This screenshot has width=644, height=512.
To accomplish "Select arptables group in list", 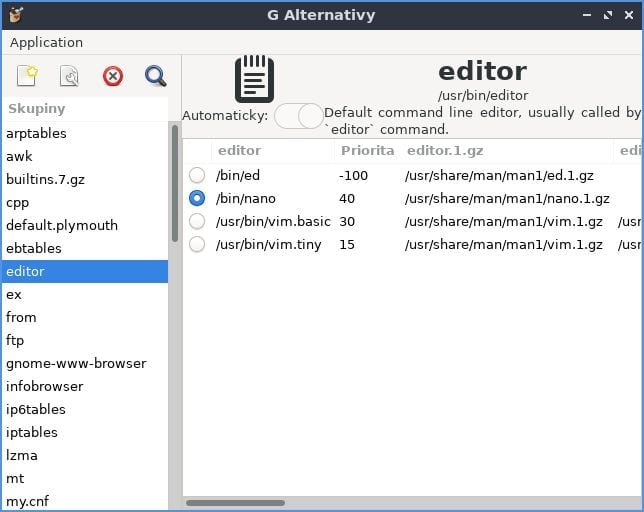I will [x=85, y=133].
